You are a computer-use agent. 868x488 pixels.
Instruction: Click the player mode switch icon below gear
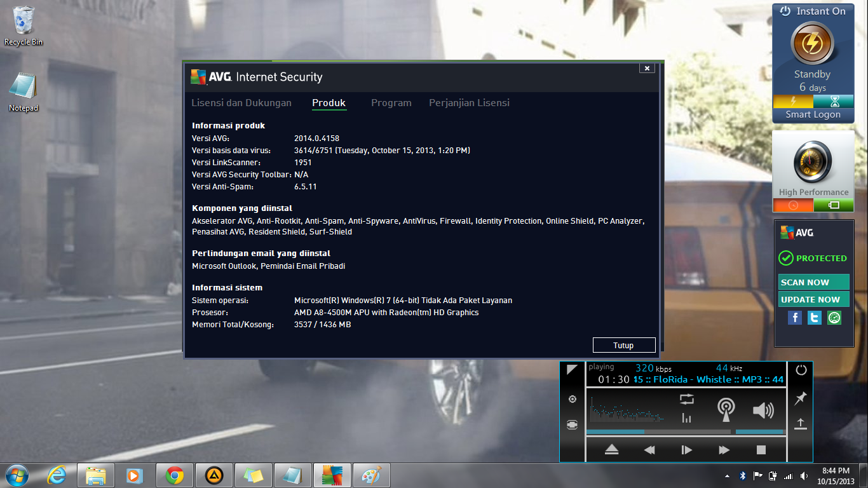573,425
